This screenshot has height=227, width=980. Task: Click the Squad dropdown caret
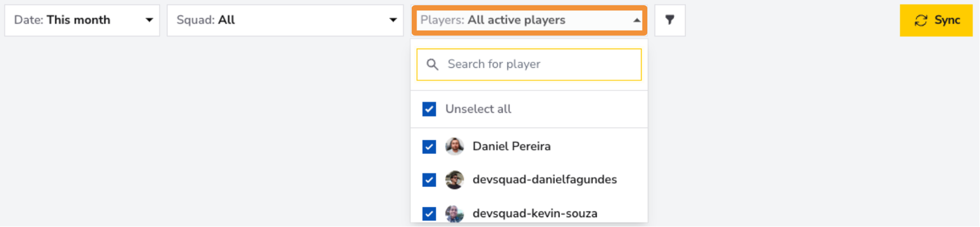coord(393,20)
